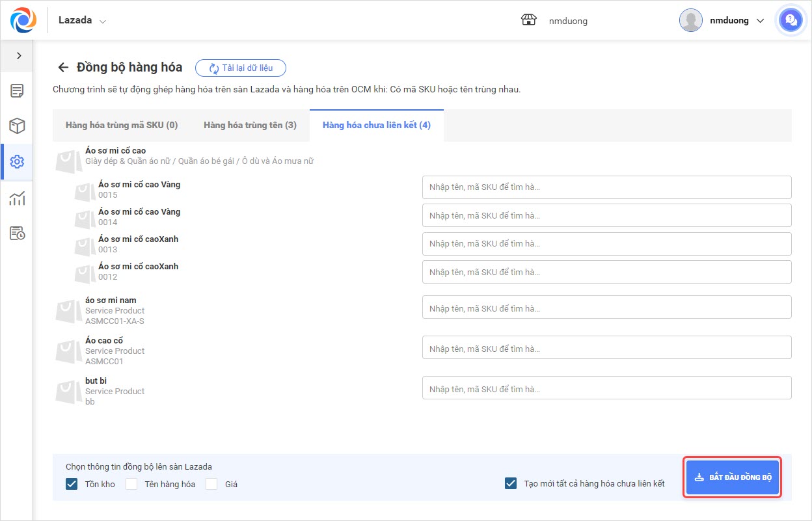812x521 pixels.
Task: Select the settings gear icon in sidebar
Action: [17, 162]
